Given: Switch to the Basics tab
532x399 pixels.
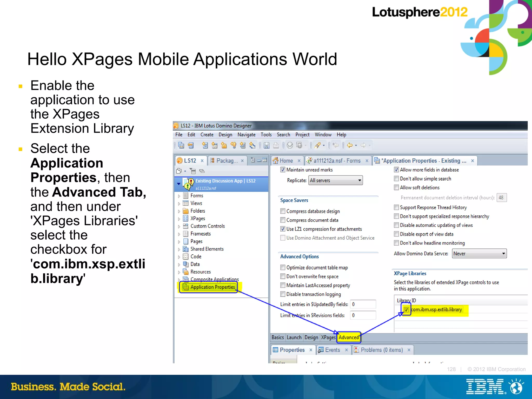Looking at the screenshot, I should point(278,337).
